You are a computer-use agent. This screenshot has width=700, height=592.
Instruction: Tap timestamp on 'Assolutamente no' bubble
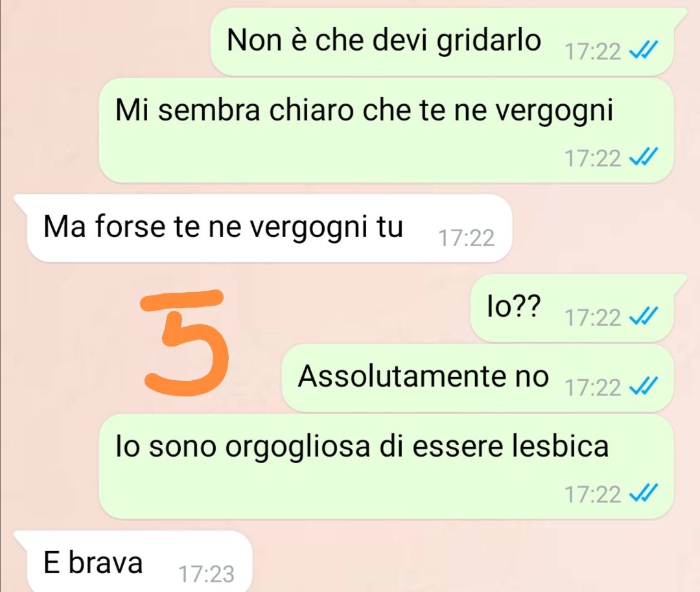coord(593,387)
